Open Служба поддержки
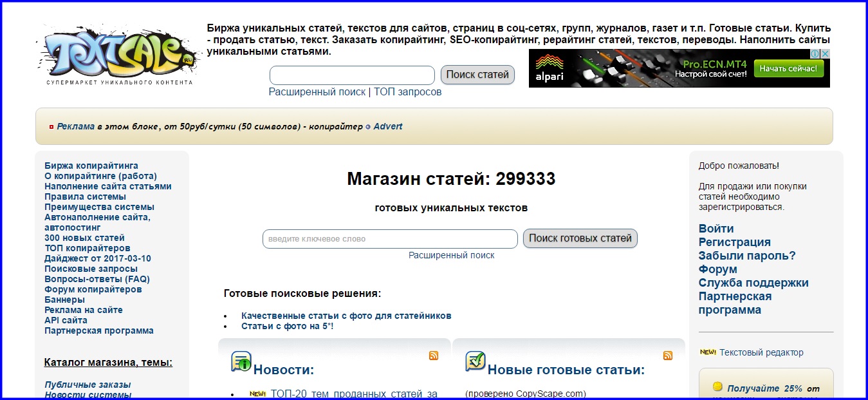The image size is (868, 400). pos(753,283)
